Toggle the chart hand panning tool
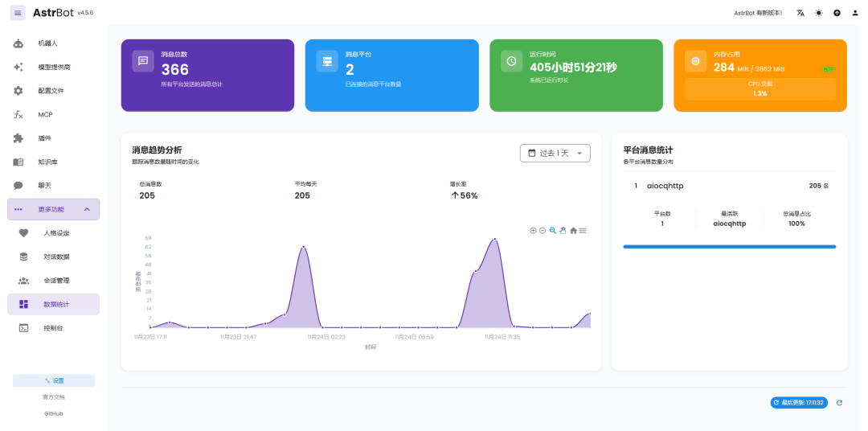 tap(563, 231)
